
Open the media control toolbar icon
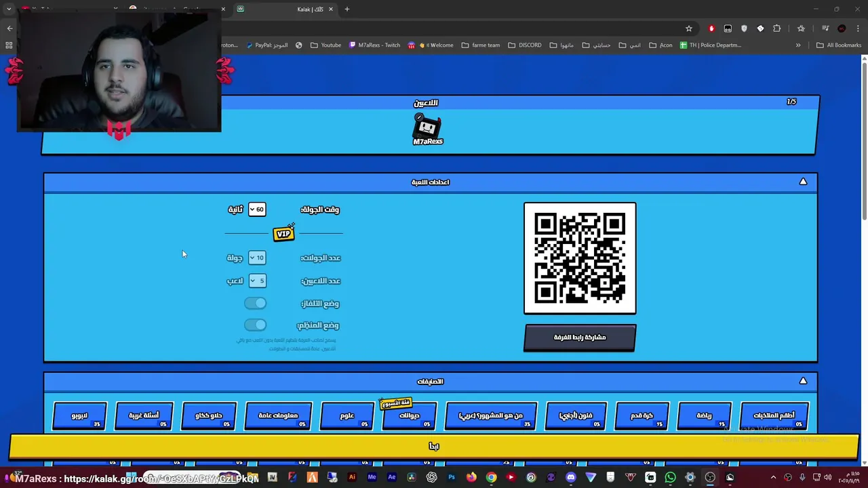tap(825, 28)
